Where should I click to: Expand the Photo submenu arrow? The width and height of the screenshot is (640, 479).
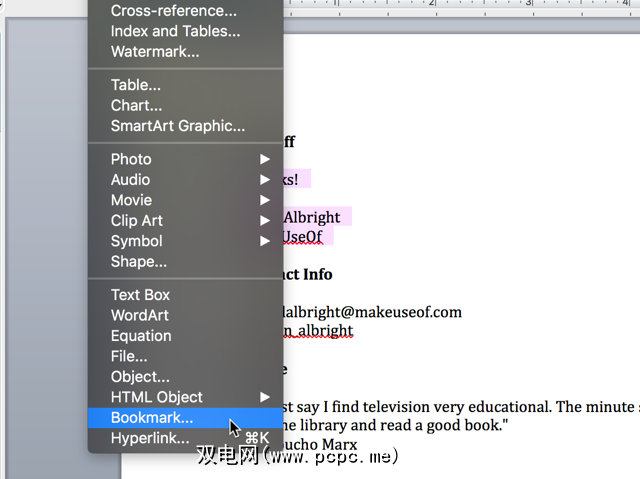(265, 159)
